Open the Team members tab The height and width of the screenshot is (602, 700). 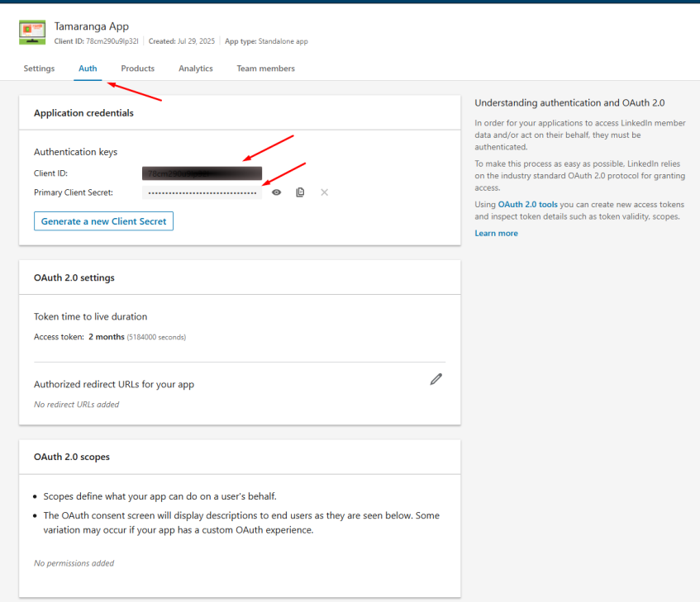tap(265, 69)
